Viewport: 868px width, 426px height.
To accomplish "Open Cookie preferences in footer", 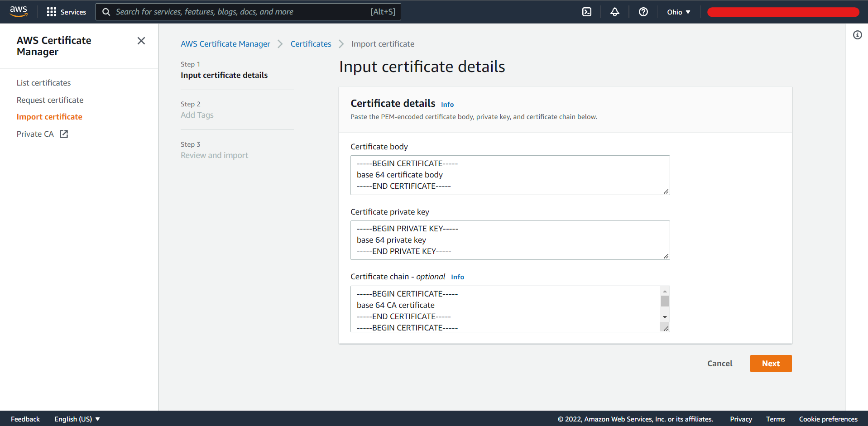I will 828,419.
